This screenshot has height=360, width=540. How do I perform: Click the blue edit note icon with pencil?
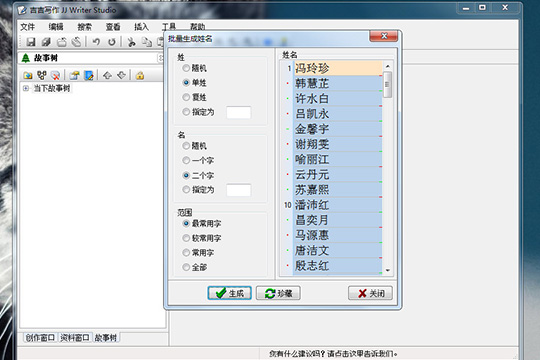click(89, 75)
